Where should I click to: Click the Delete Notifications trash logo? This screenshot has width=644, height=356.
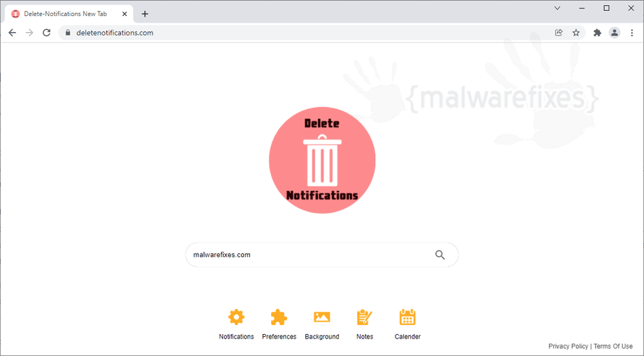322,160
